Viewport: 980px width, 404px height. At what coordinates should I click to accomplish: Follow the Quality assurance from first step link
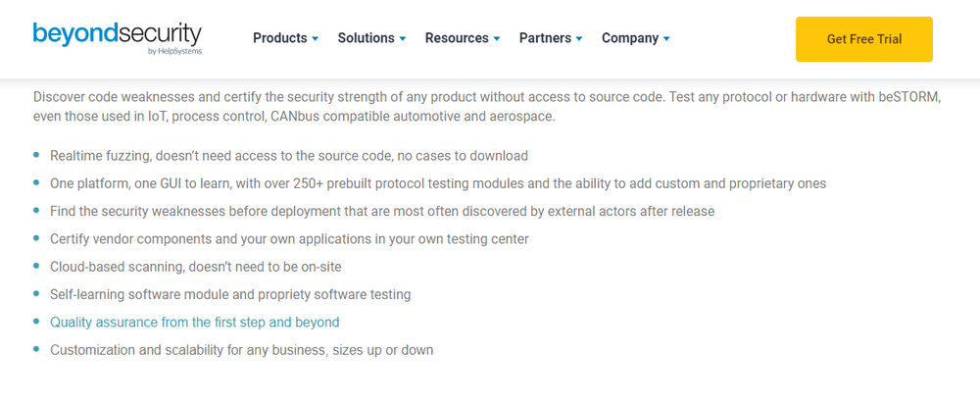194,323
